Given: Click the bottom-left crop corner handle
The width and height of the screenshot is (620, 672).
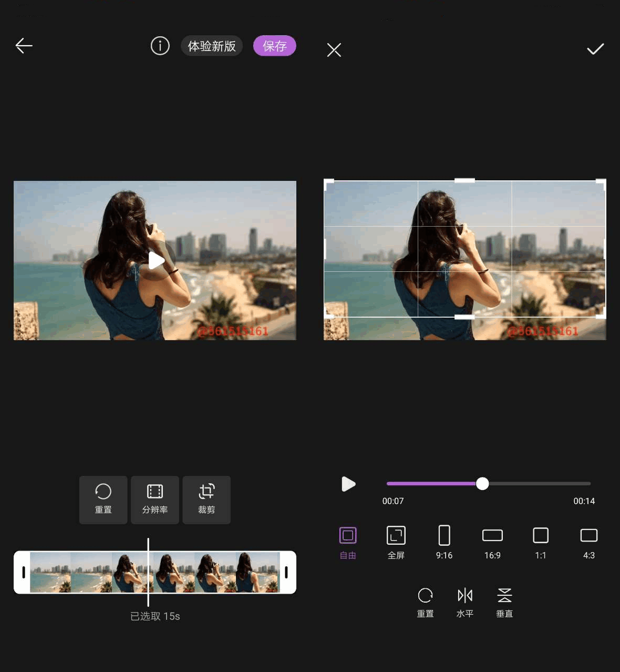Looking at the screenshot, I should pos(328,314).
